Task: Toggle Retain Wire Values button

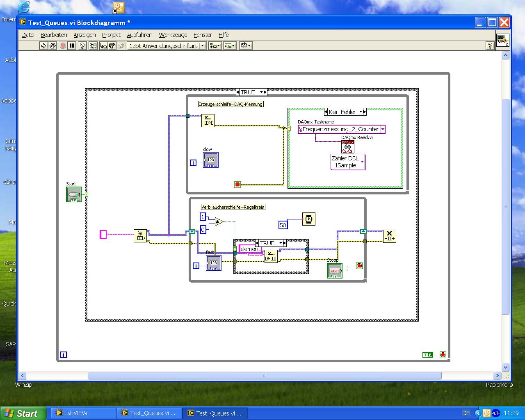Action: pos(93,46)
